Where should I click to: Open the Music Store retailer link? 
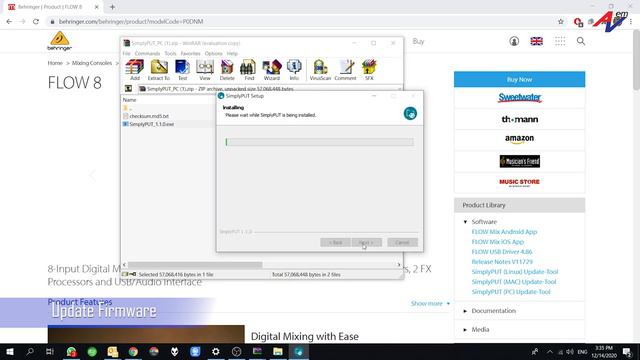519,182
